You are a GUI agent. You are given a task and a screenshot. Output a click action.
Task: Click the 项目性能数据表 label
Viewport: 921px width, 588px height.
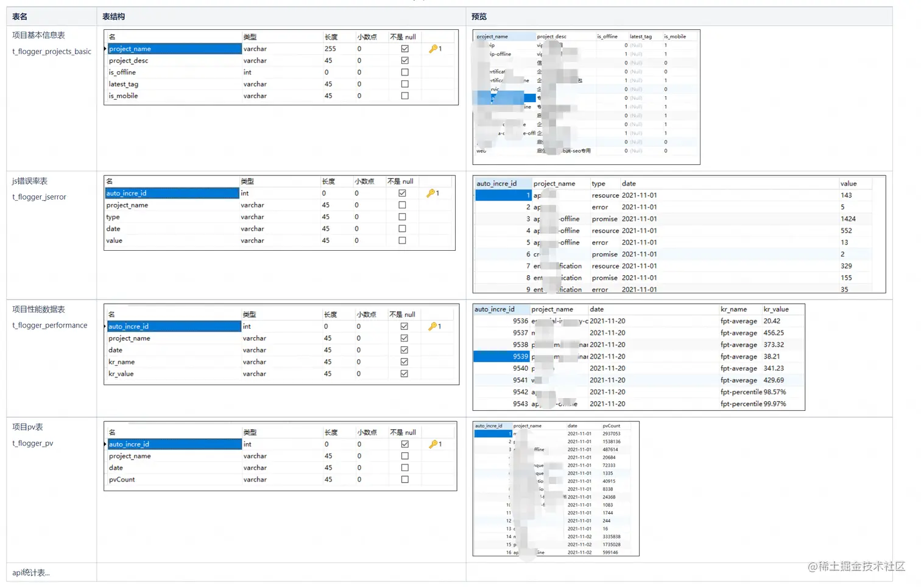[x=38, y=310]
